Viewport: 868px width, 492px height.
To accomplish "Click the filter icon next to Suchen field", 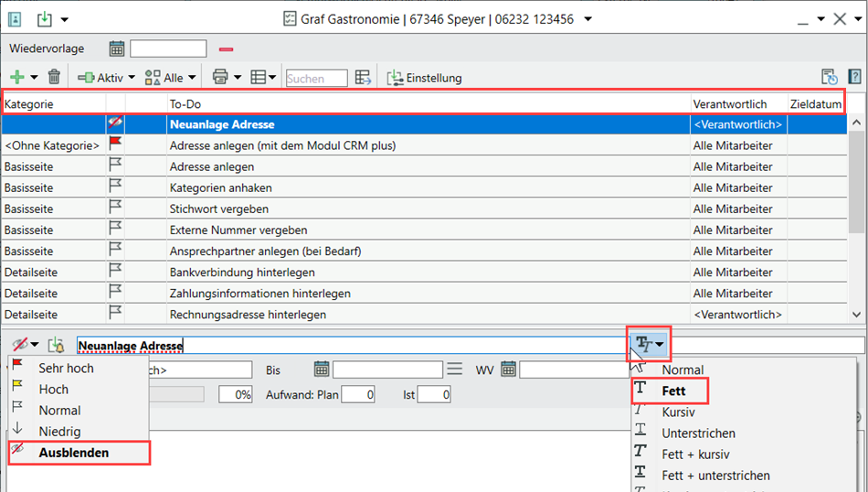I will [363, 79].
